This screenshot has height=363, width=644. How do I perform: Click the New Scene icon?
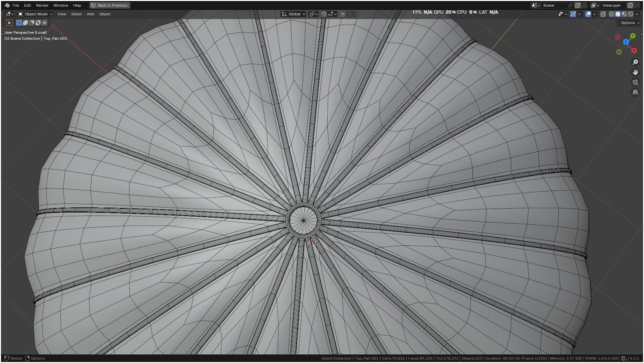point(578,5)
